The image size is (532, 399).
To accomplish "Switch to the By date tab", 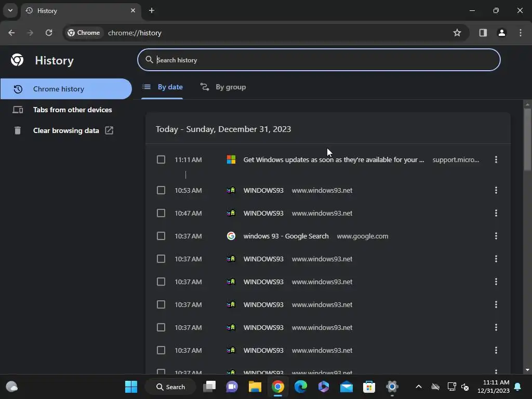I will pos(162,87).
